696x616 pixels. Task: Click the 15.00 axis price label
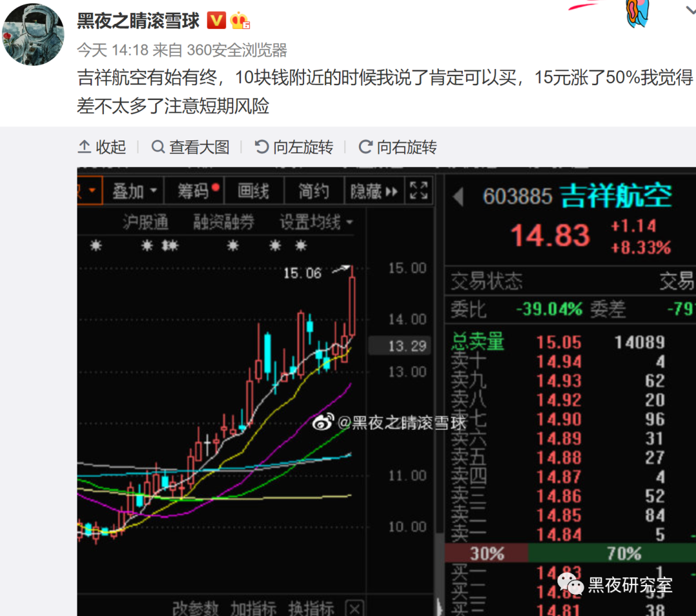(x=407, y=268)
